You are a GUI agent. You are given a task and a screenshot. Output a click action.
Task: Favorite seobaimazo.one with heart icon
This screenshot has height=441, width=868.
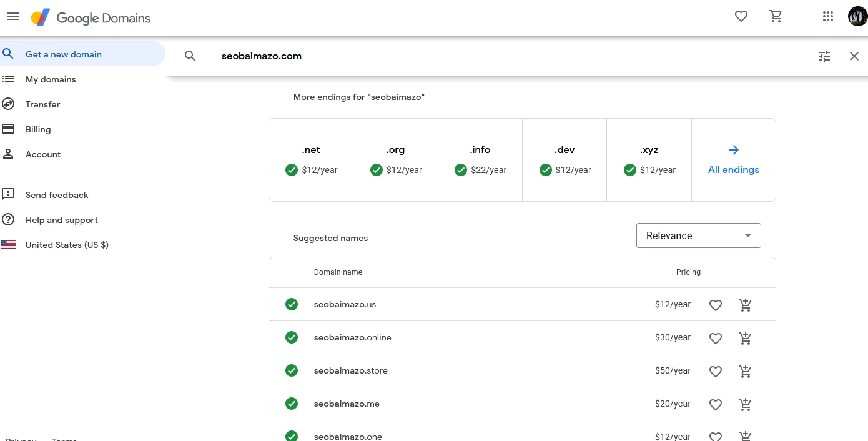(716, 437)
